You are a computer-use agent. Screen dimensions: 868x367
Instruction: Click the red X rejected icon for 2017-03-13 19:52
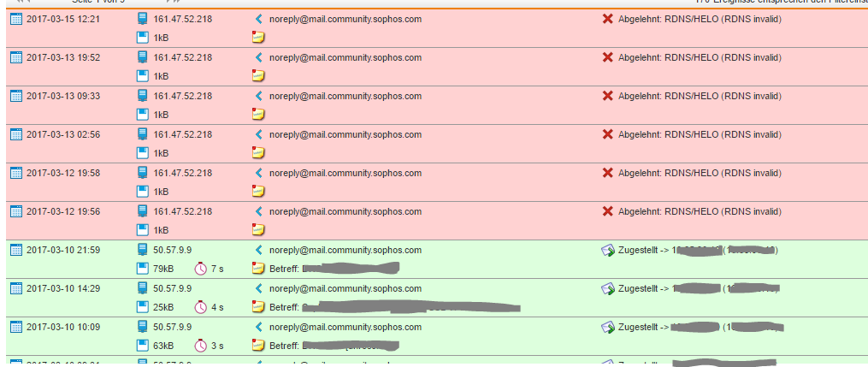click(x=607, y=57)
